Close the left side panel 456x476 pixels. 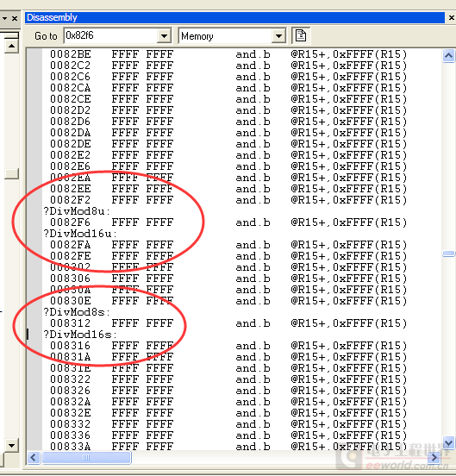[x=15, y=18]
